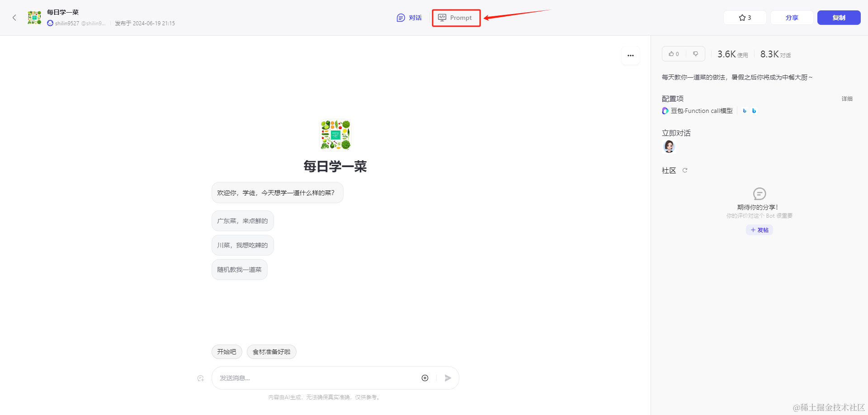Like the bot with thumbs up

(x=674, y=54)
